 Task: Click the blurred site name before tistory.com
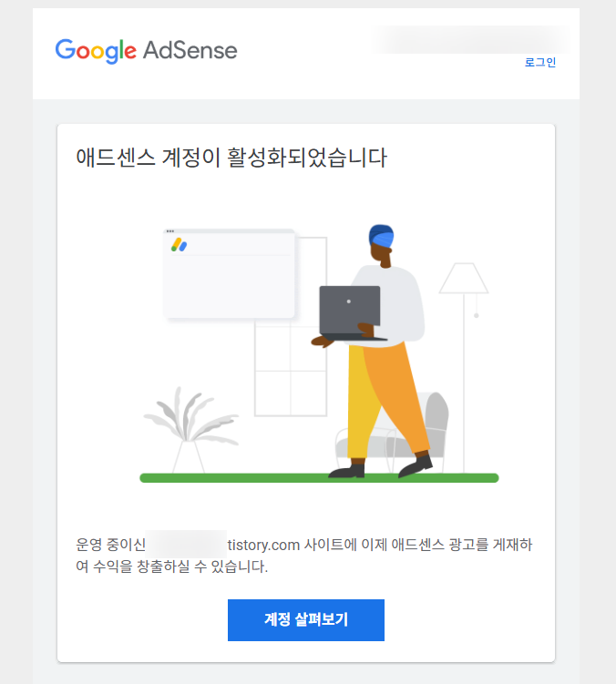[x=186, y=544]
